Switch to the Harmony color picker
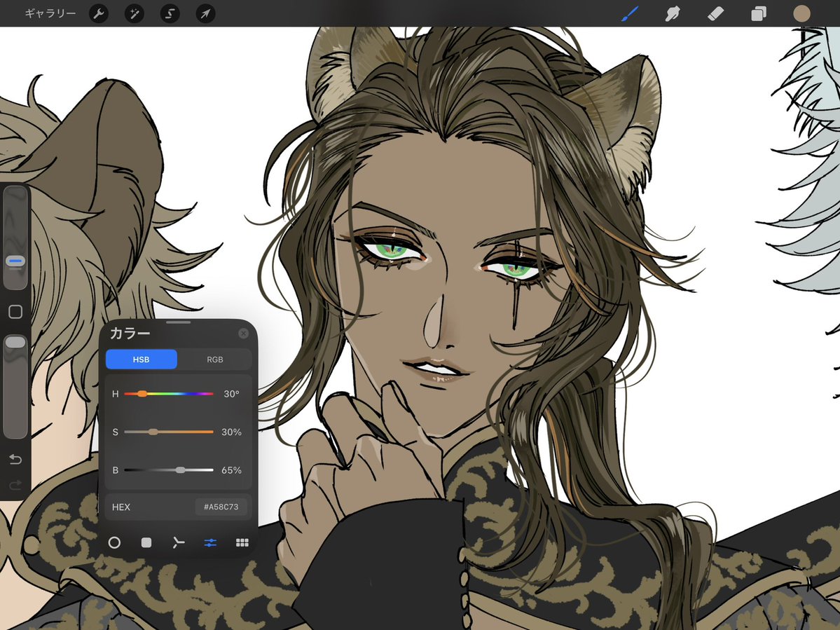 178,542
